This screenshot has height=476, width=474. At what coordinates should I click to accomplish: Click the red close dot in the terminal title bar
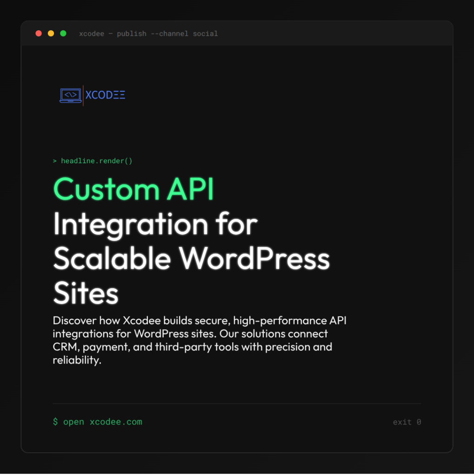[x=39, y=33]
